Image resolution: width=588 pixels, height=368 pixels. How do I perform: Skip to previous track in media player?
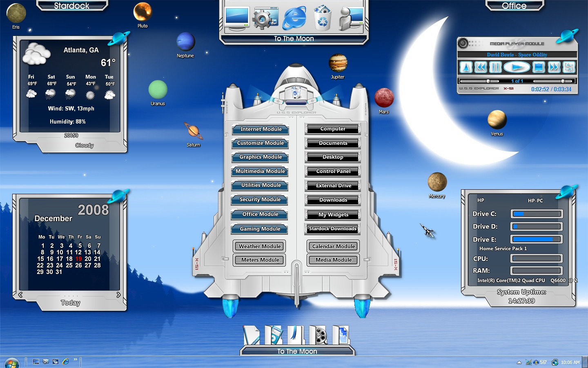481,67
